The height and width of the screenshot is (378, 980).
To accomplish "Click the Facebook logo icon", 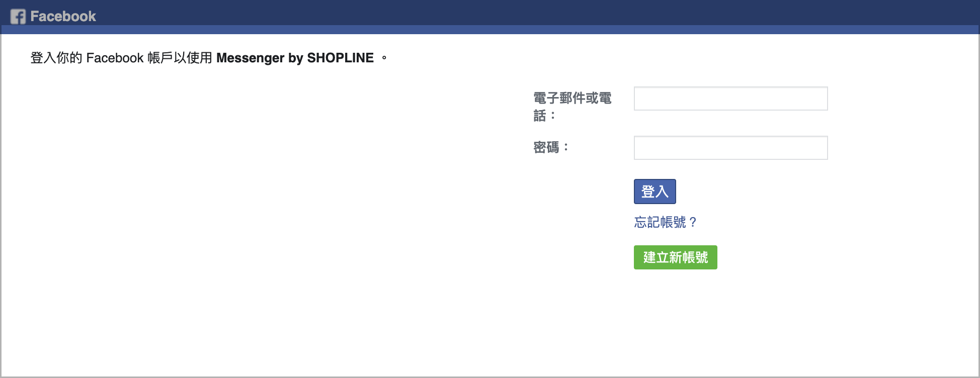I will point(18,17).
